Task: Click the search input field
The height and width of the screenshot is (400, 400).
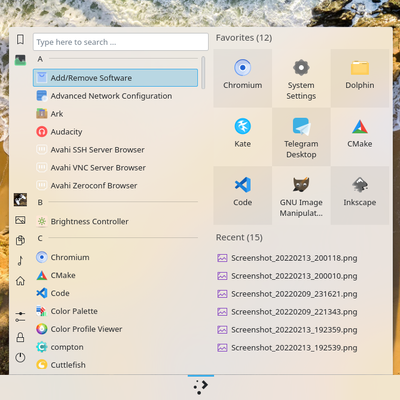Action: point(121,42)
